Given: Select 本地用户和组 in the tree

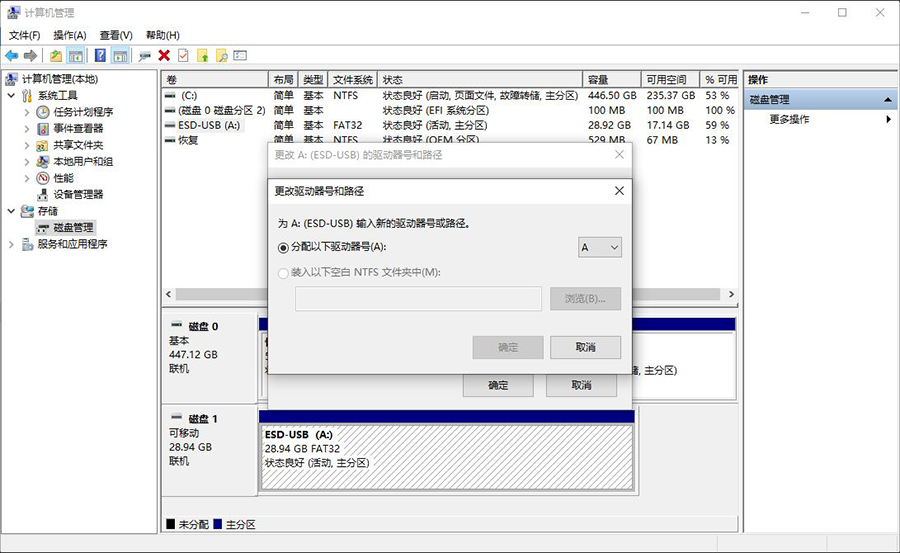Looking at the screenshot, I should [x=83, y=161].
